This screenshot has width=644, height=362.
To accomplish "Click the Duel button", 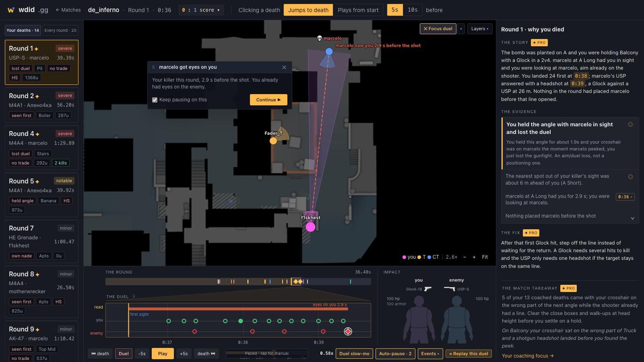I will pos(124,354).
